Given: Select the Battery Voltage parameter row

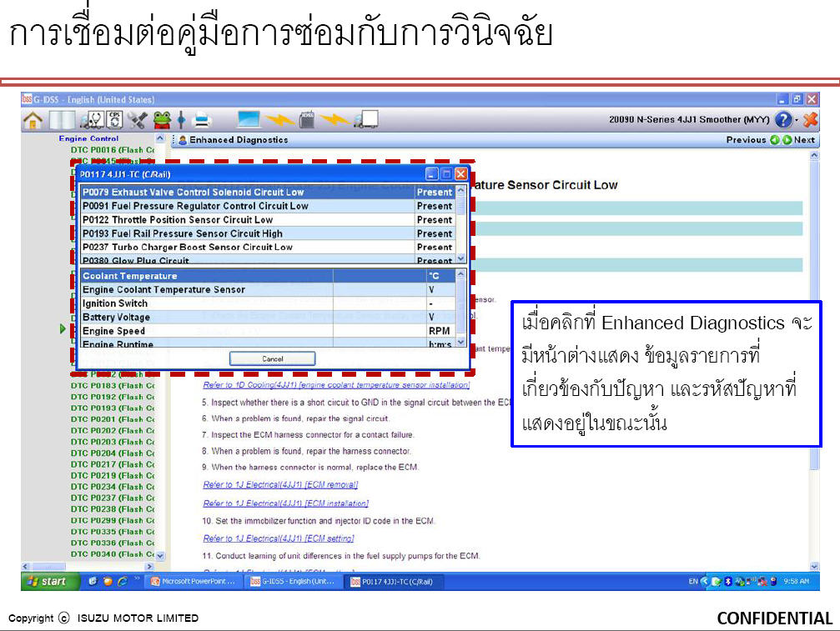Looking at the screenshot, I should (x=268, y=317).
